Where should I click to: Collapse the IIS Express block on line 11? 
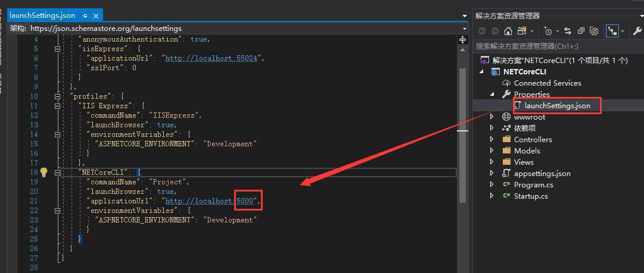coord(58,106)
